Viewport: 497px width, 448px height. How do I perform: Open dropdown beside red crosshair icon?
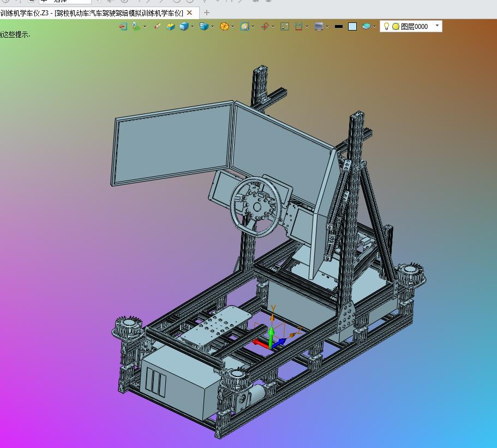273,27
